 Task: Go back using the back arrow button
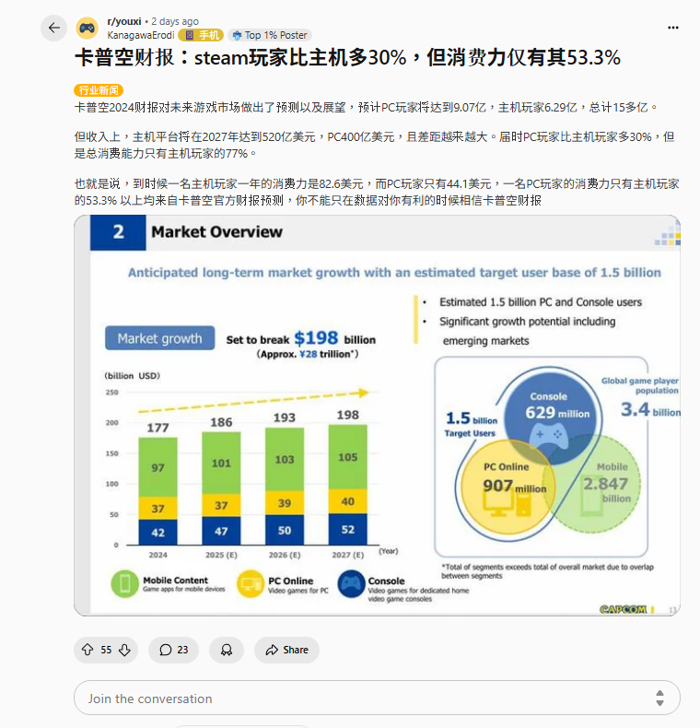point(53,28)
